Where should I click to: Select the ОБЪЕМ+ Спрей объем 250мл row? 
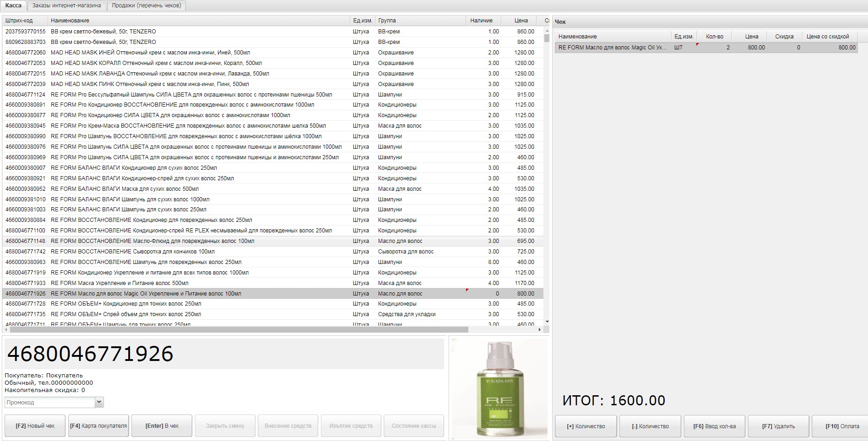pos(273,314)
